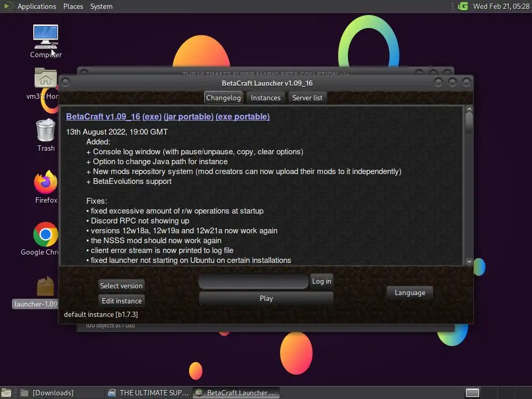The height and width of the screenshot is (399, 532).
Task: Click the changelog scrollbar down arrow
Action: (469, 261)
